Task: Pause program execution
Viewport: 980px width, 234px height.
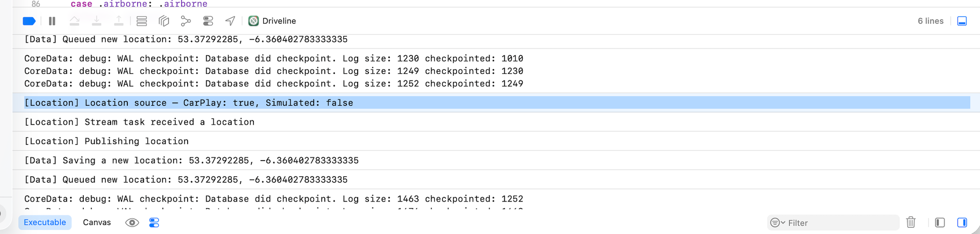Action: tap(52, 21)
